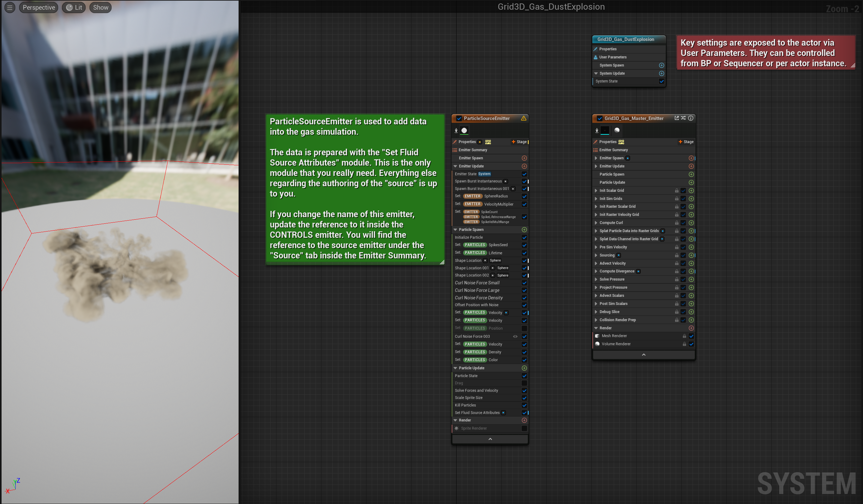
Task: Click the info icon on Grid3D_Gas_Master_Emitter
Action: (x=691, y=118)
